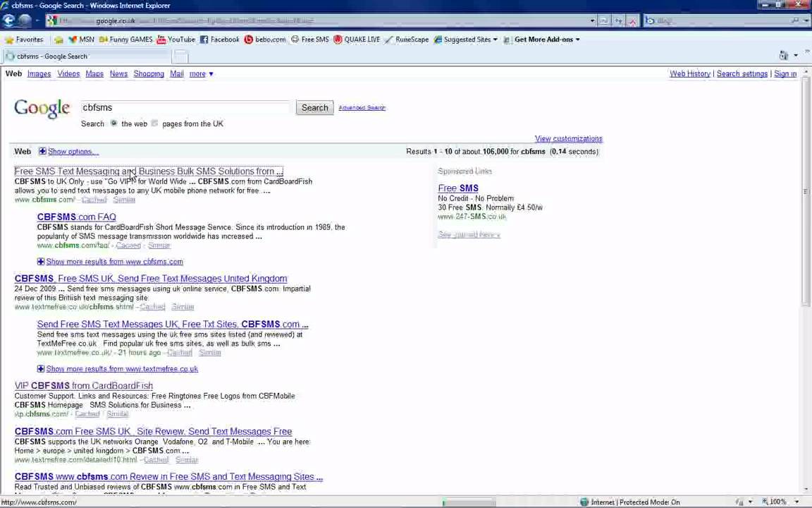The width and height of the screenshot is (812, 508).
Task: Open a new tab with the blank tab button
Action: [180, 56]
